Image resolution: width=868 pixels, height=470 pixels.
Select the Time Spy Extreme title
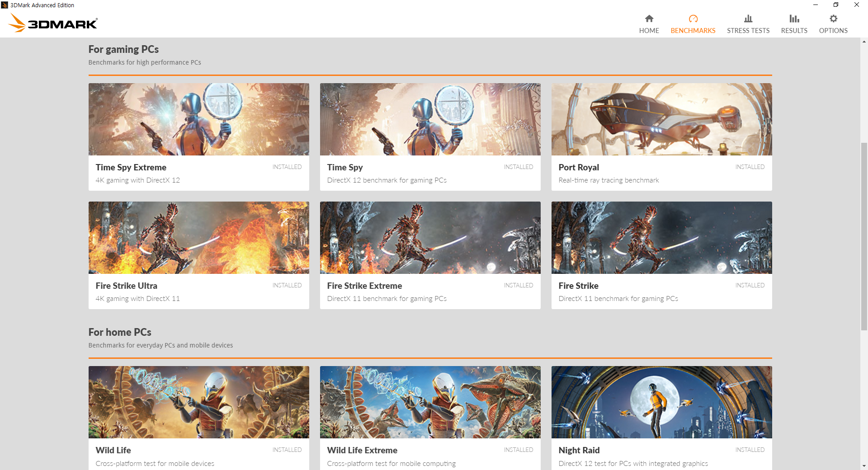[x=131, y=168]
